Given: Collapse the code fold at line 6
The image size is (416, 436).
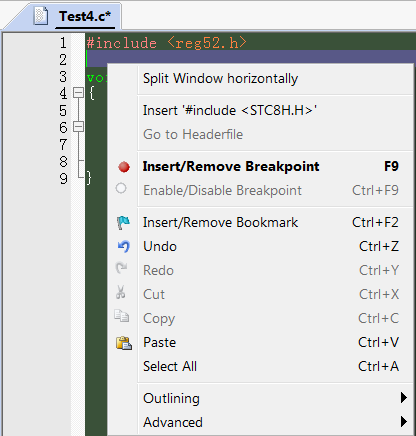Looking at the screenshot, I should [x=78, y=126].
